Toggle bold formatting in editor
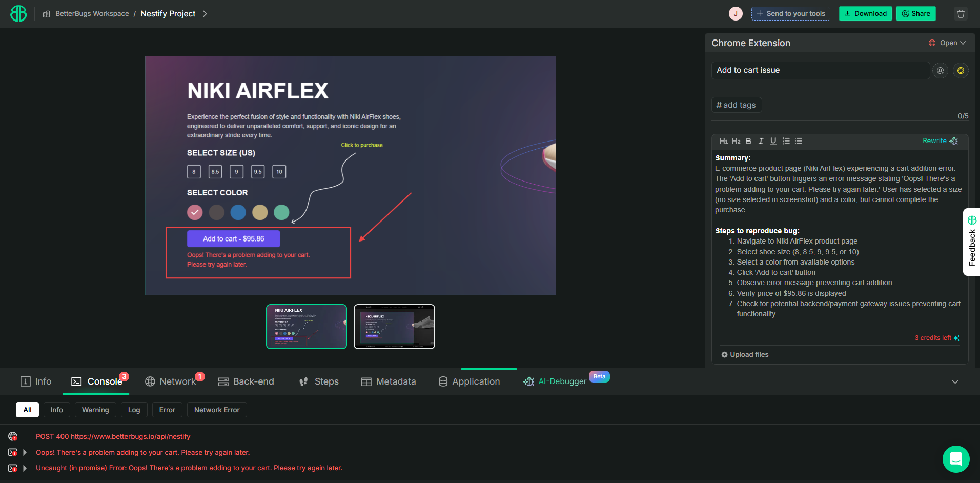This screenshot has width=980, height=483. pos(748,141)
